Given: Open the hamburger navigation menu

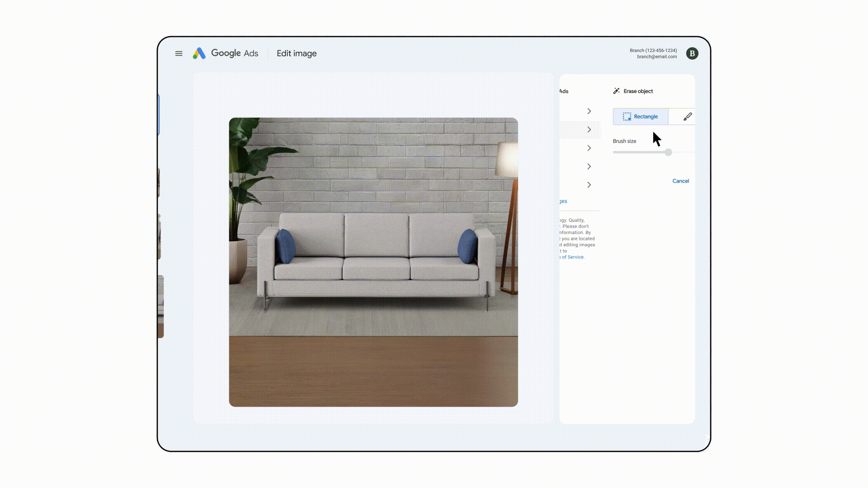Looking at the screenshot, I should tap(179, 53).
